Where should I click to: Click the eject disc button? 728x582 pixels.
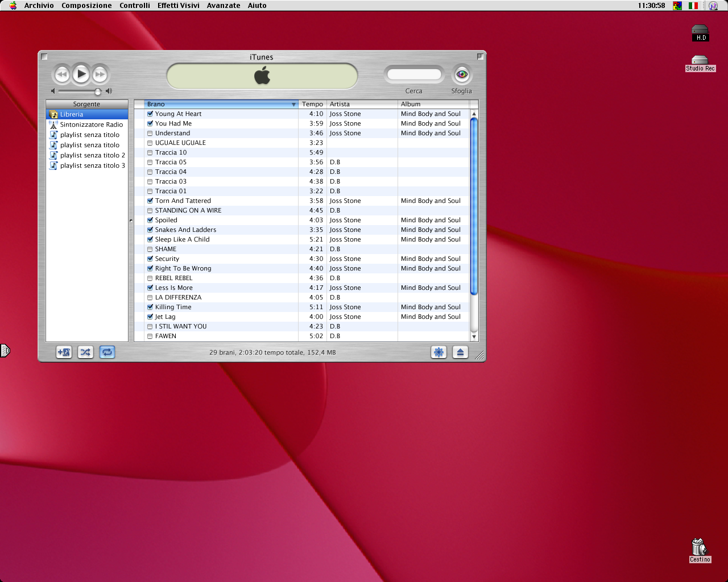click(x=460, y=352)
